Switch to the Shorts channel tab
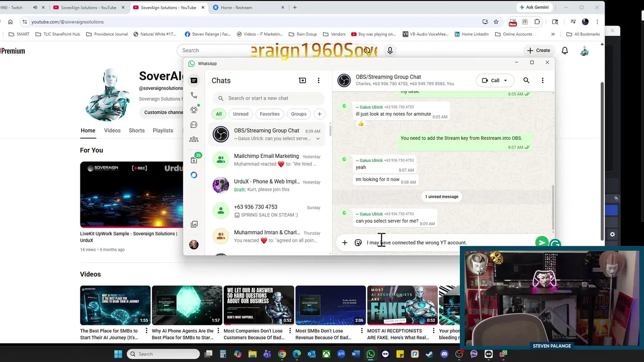Image resolution: width=644 pixels, height=362 pixels. [x=137, y=131]
